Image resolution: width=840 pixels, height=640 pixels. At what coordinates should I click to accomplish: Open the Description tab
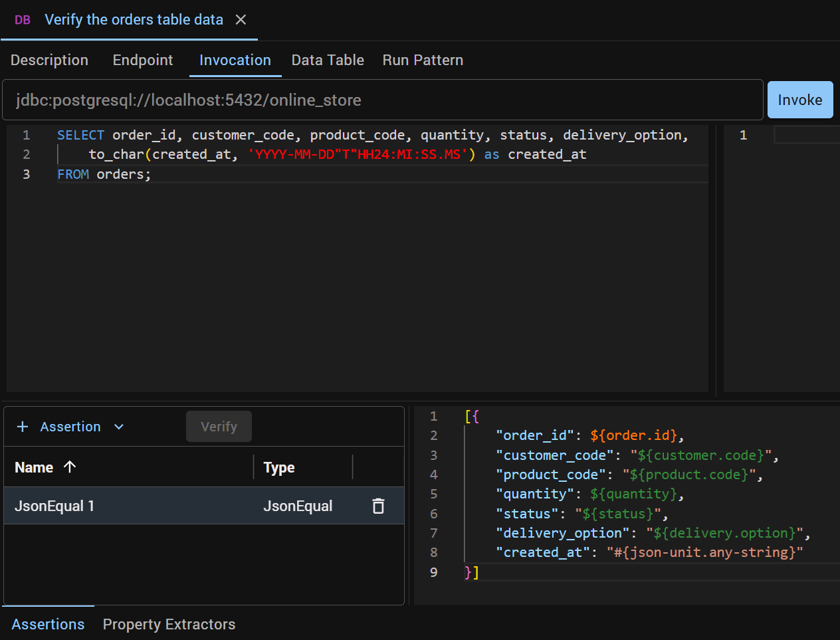(x=49, y=60)
